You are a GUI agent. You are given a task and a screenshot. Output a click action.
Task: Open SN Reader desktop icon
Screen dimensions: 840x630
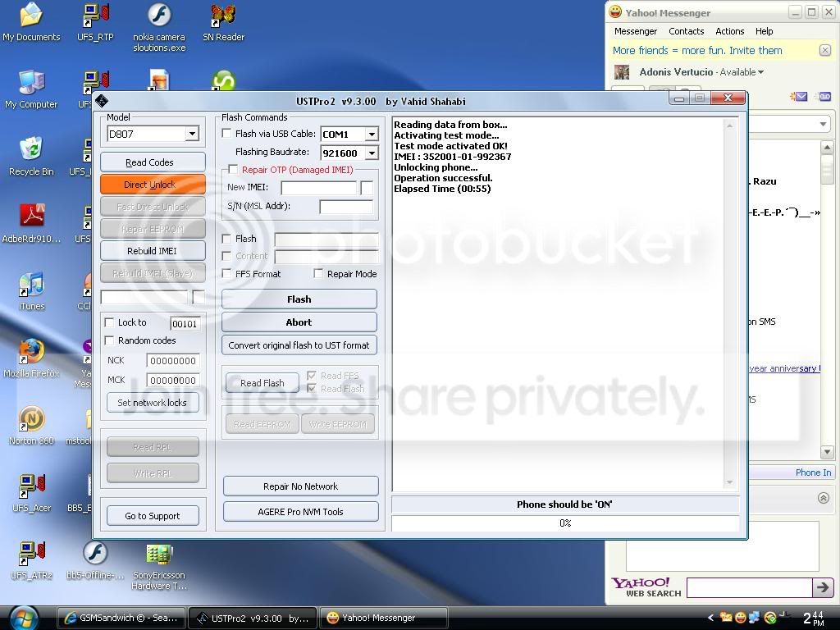[x=223, y=22]
